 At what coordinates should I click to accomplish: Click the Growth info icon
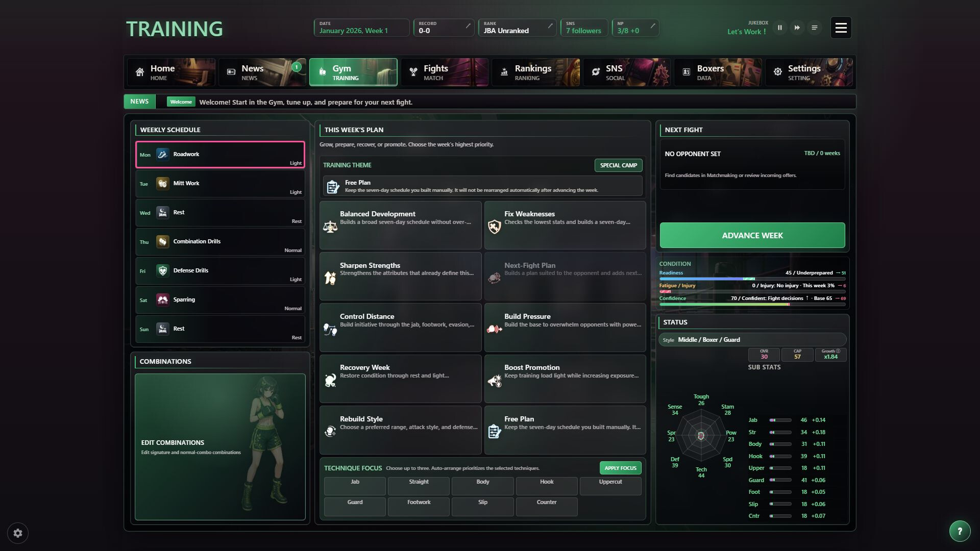[838, 351]
